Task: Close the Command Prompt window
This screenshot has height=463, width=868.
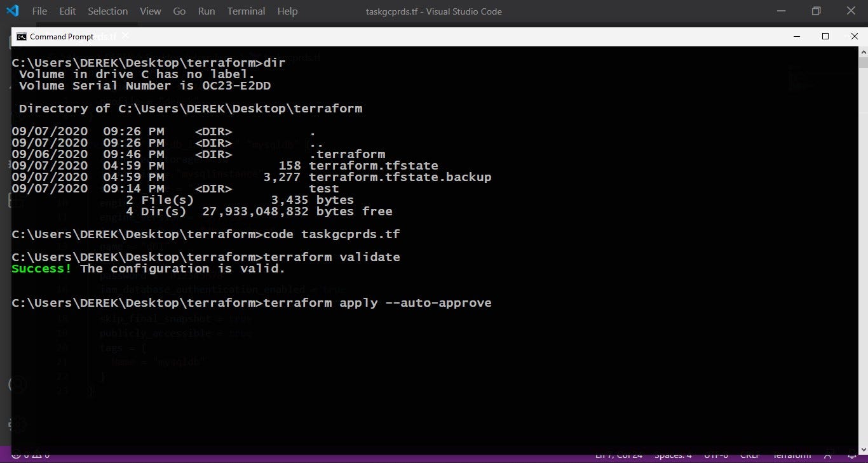Action: click(854, 36)
